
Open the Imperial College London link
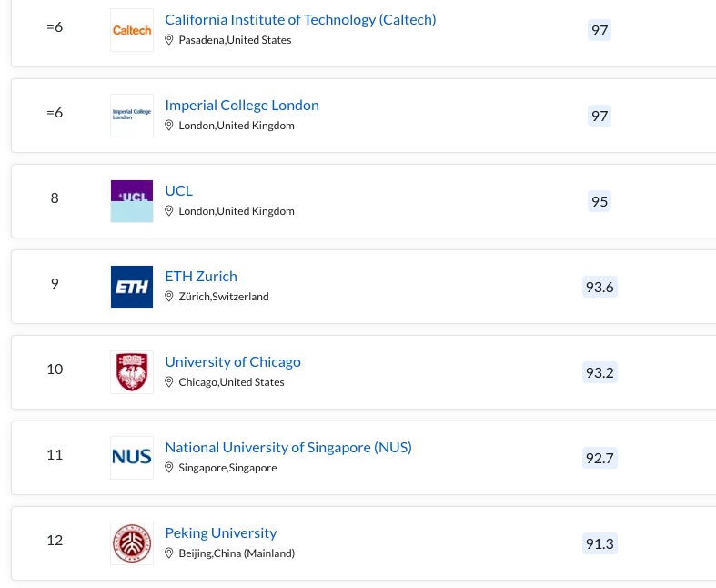(x=242, y=106)
